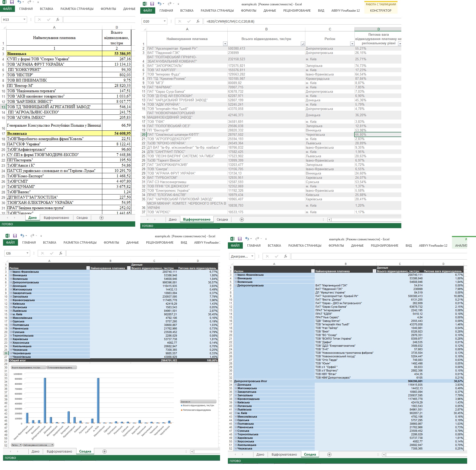Click the Дніпропетровська Итог row label
Image resolution: width=476 pixels, height=470 pixels.
coord(250,381)
